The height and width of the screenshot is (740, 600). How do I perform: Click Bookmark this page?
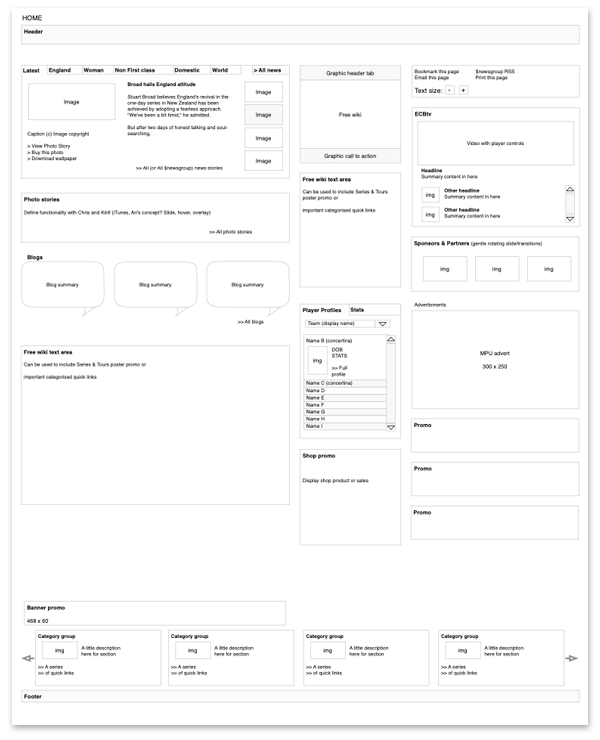click(x=437, y=72)
